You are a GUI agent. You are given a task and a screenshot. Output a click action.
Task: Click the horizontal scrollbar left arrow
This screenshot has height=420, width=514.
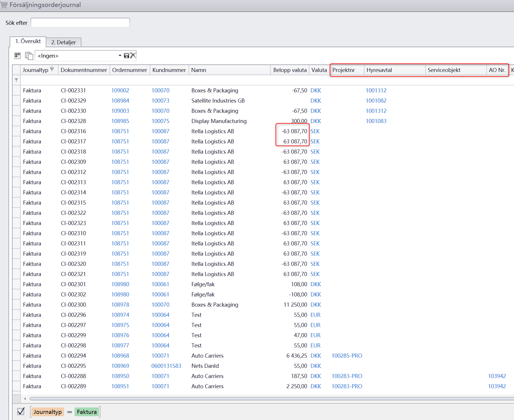tap(25, 399)
